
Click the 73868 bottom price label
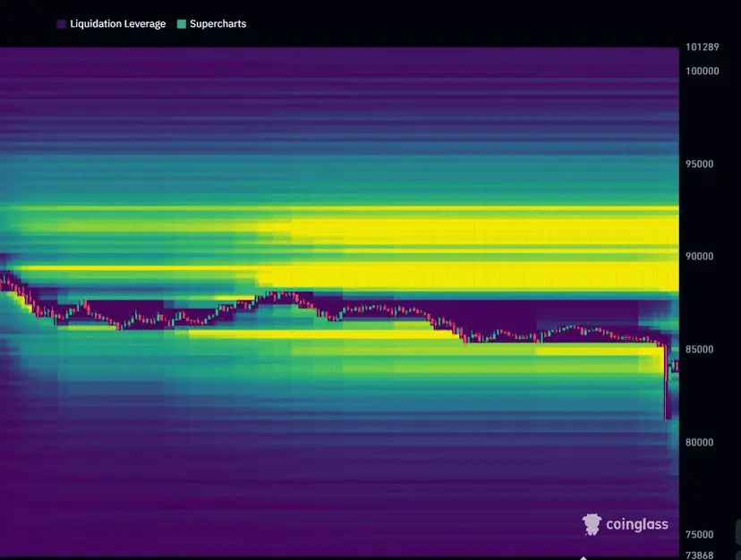pos(700,556)
